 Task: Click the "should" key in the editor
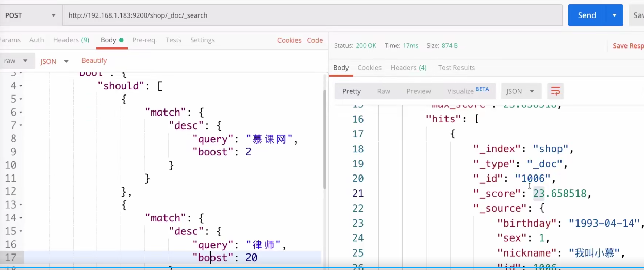click(x=121, y=86)
